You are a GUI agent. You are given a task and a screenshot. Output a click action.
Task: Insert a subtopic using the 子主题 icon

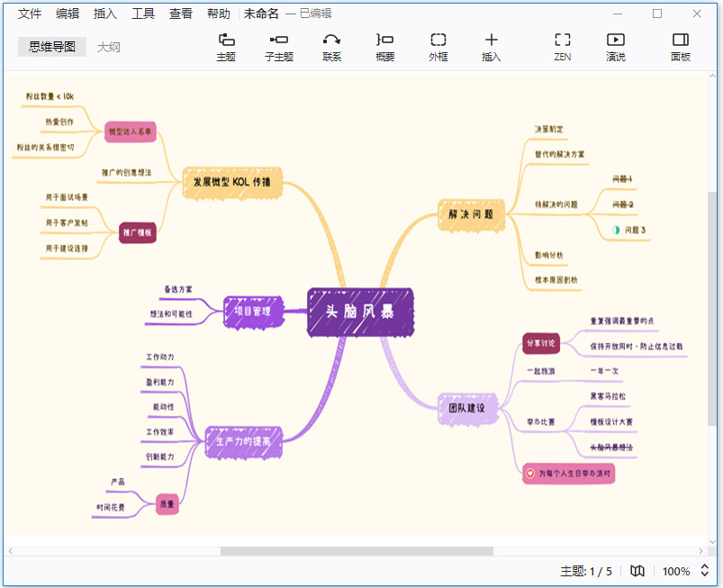point(278,50)
